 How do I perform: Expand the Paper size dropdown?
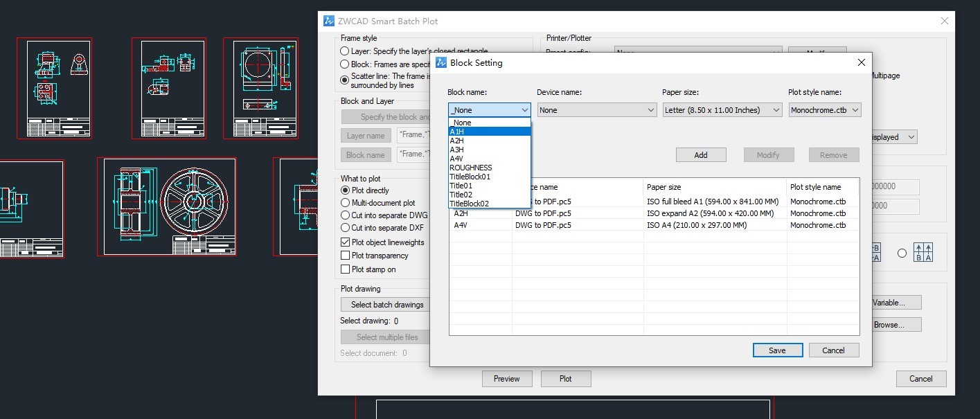click(722, 110)
